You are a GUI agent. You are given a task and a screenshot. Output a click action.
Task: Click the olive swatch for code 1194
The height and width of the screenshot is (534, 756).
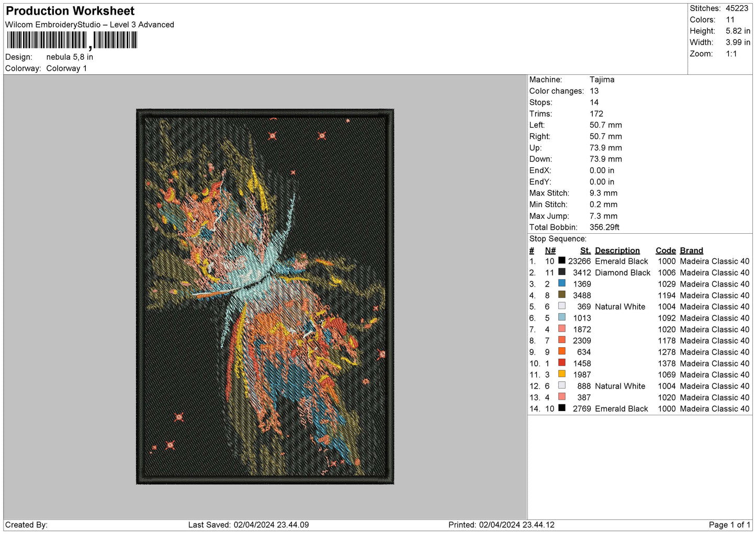pos(562,294)
